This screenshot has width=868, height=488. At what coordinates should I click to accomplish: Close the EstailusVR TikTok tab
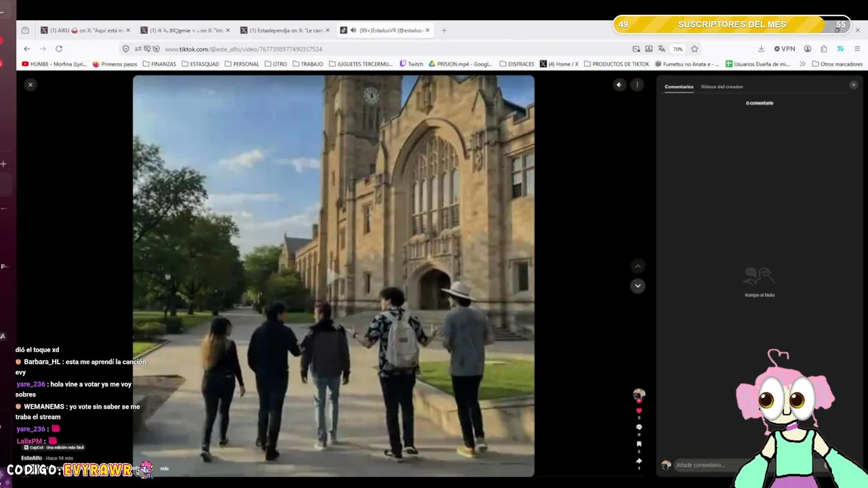427,30
